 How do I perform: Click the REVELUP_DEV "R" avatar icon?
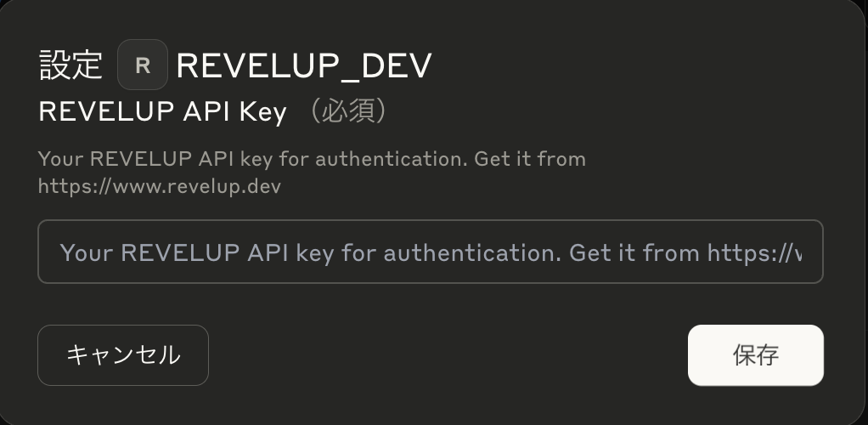pos(143,65)
